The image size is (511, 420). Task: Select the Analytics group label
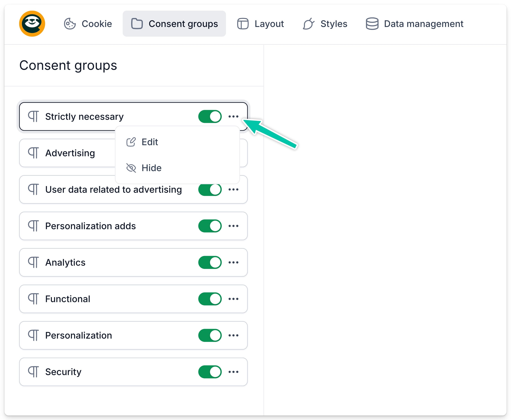coord(65,263)
